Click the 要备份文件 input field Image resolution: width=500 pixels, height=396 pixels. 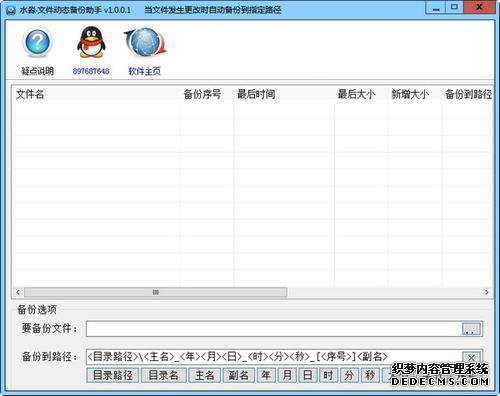(274, 329)
